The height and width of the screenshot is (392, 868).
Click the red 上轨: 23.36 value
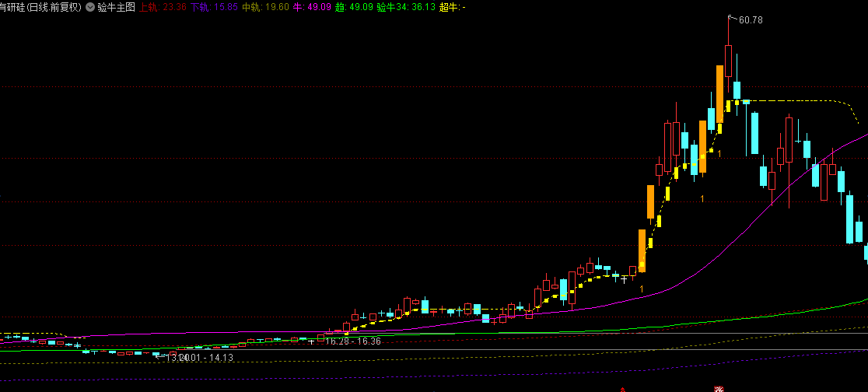163,7
